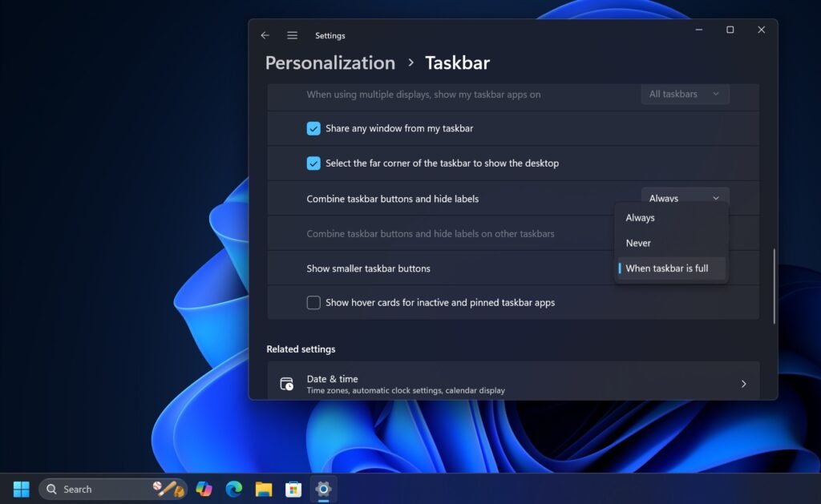Click the back arrow in Settings

pyautogui.click(x=265, y=35)
